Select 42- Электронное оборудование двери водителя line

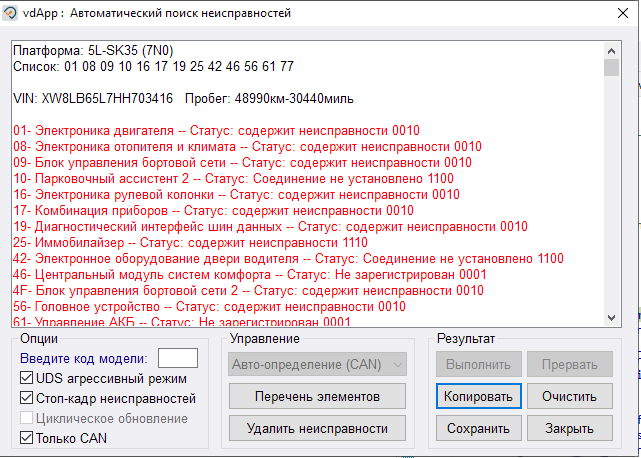(x=288, y=258)
